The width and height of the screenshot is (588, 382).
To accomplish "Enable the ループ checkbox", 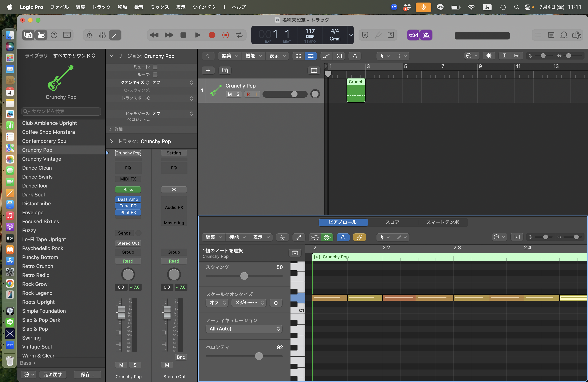I will [155, 75].
